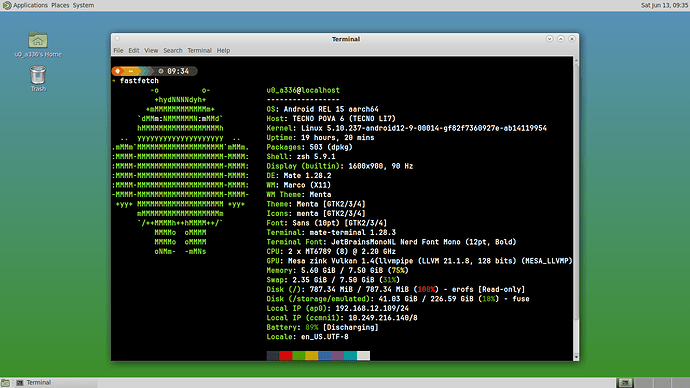Screen dimensions: 690x388
Task: Click the 'WM Theme: Menta' line
Action: tap(299, 194)
